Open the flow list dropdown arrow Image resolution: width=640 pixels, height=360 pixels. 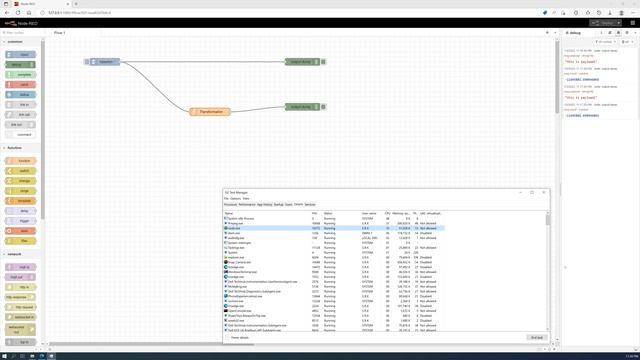tap(555, 33)
